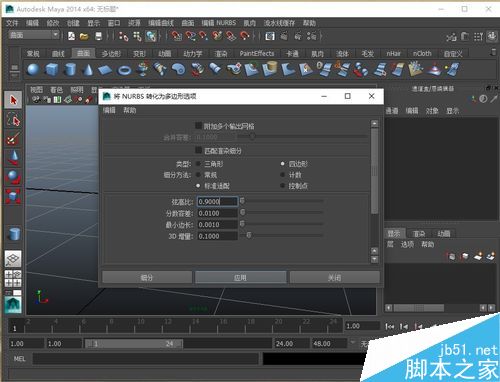Select by object type mode icon
Image resolution: width=500 pixels, height=382 pixels.
pyautogui.click(x=137, y=36)
